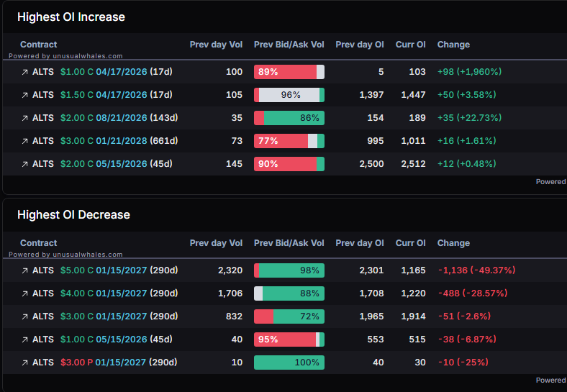The width and height of the screenshot is (567, 392).
Task: Click the -38 (-6.87%) change value
Action: pyautogui.click(x=467, y=339)
